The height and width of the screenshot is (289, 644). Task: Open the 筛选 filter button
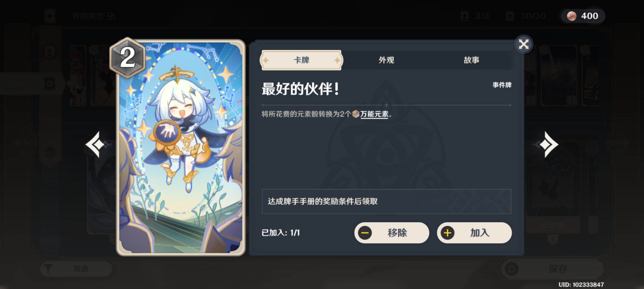click(76, 269)
